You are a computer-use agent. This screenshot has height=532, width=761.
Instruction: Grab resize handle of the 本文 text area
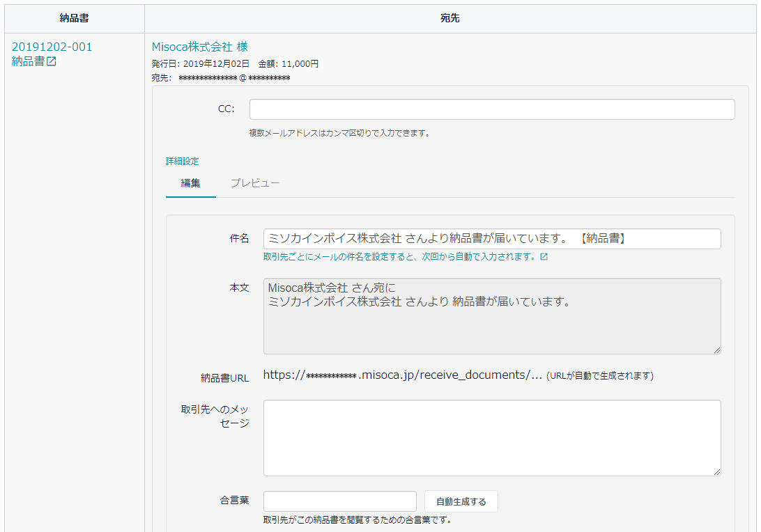(717, 350)
